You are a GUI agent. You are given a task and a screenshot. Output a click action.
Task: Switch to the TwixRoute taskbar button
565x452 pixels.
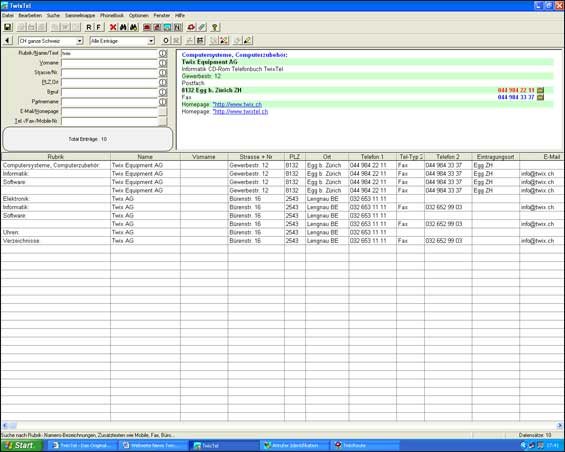(x=364, y=446)
